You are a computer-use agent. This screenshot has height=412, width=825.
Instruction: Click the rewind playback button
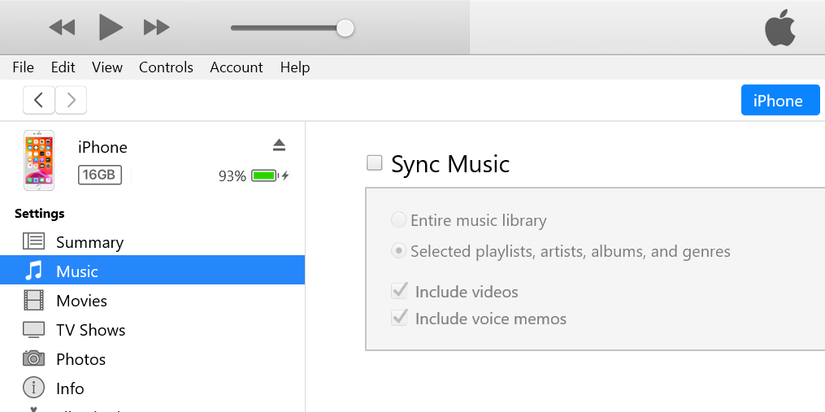[62, 27]
